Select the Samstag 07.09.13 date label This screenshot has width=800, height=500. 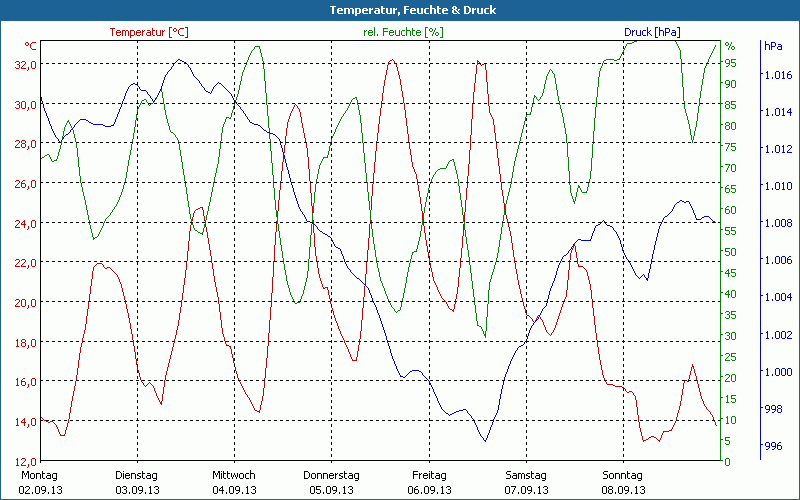[525, 482]
